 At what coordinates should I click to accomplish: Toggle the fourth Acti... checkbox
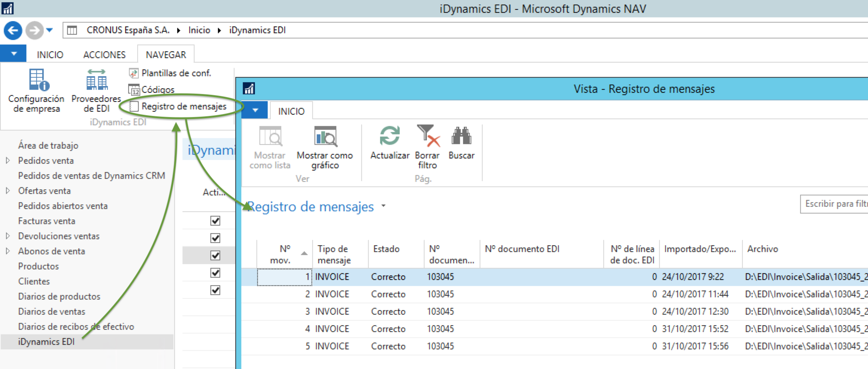(215, 273)
